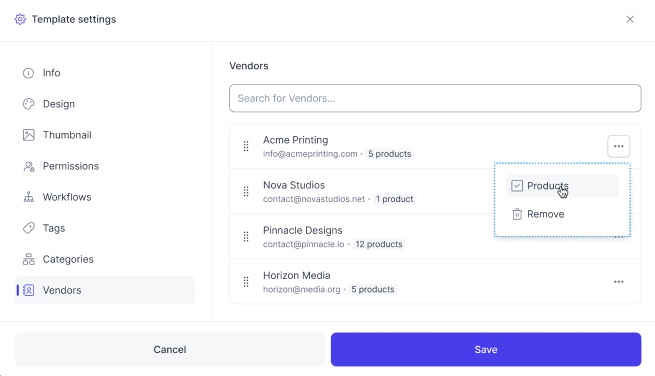Cancel the template settings changes
This screenshot has width=655, height=376.
click(x=170, y=349)
